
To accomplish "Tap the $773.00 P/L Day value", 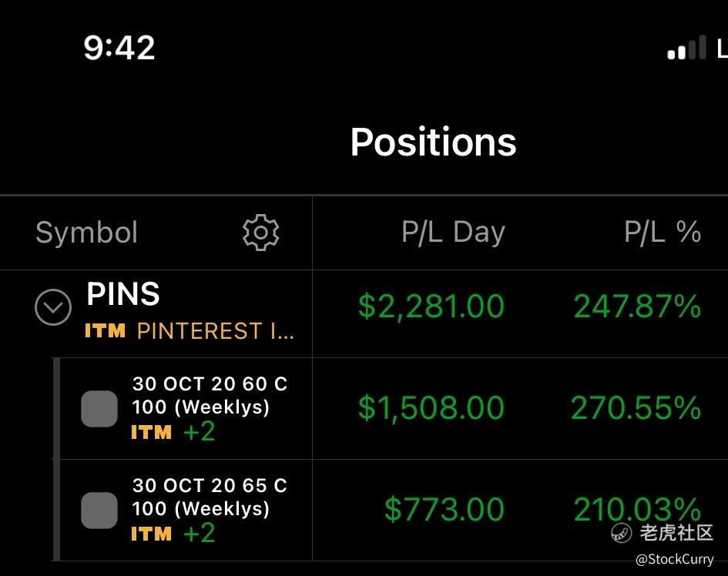I will click(x=445, y=510).
